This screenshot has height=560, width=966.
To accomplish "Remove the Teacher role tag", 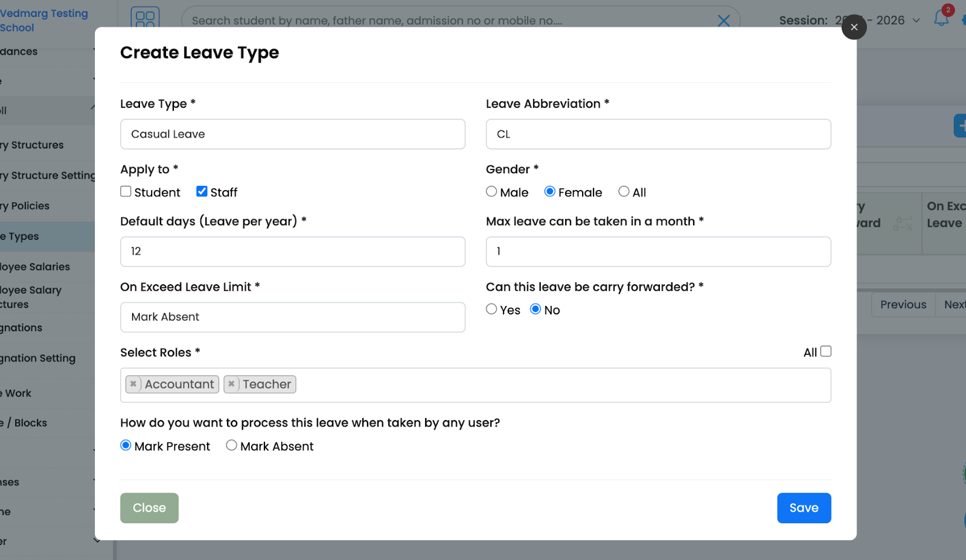I will click(x=232, y=383).
